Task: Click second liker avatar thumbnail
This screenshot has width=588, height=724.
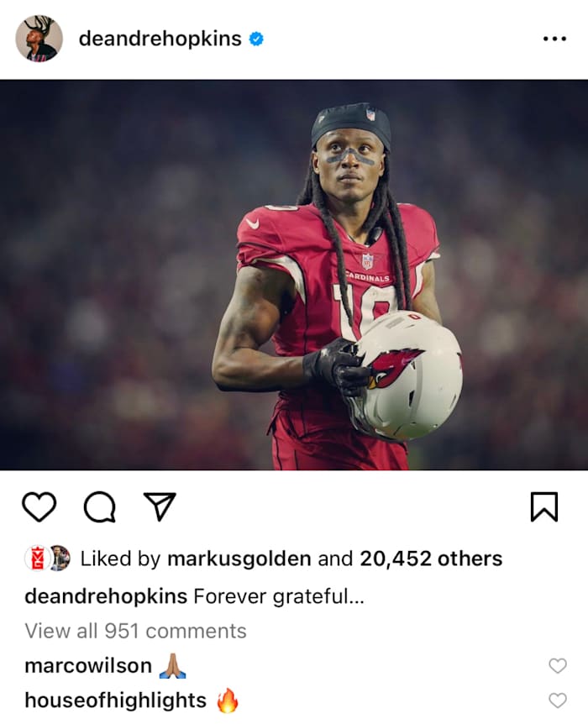Action: [x=60, y=559]
